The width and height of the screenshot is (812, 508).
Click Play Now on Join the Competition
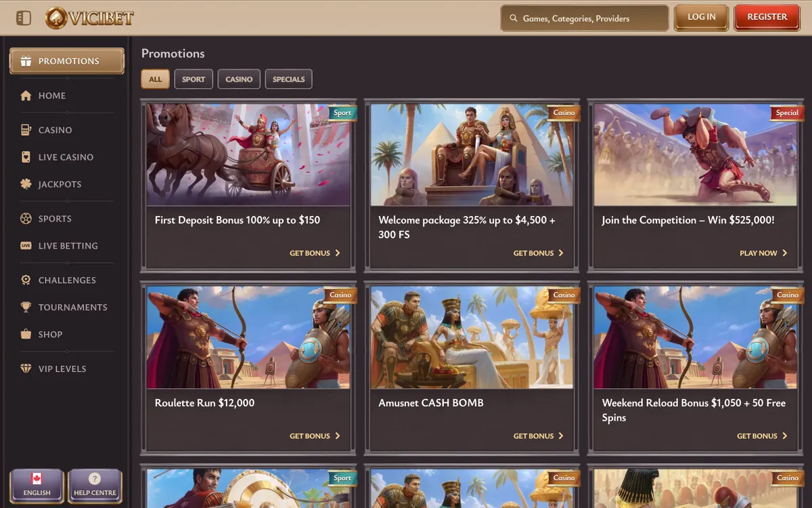click(764, 253)
